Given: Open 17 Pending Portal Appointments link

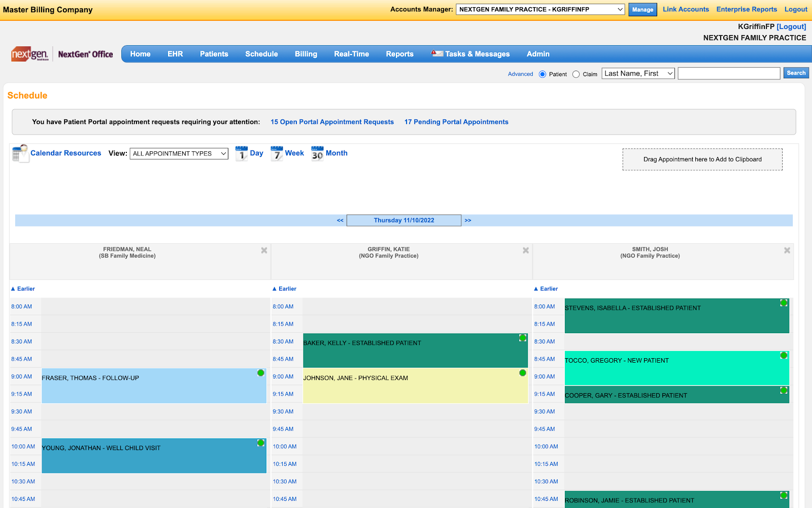Looking at the screenshot, I should [456, 122].
